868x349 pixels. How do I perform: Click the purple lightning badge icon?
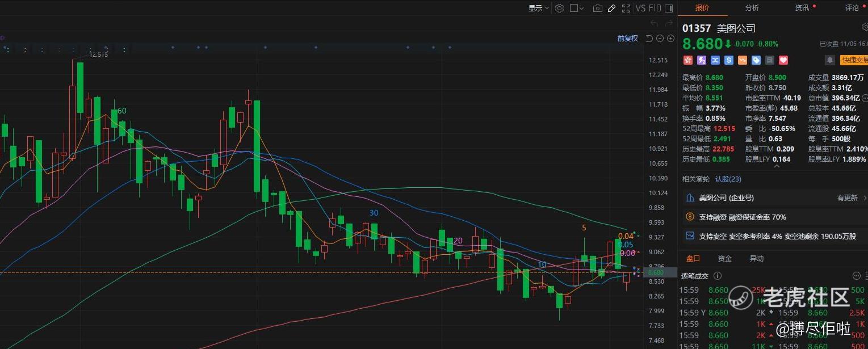point(701,60)
